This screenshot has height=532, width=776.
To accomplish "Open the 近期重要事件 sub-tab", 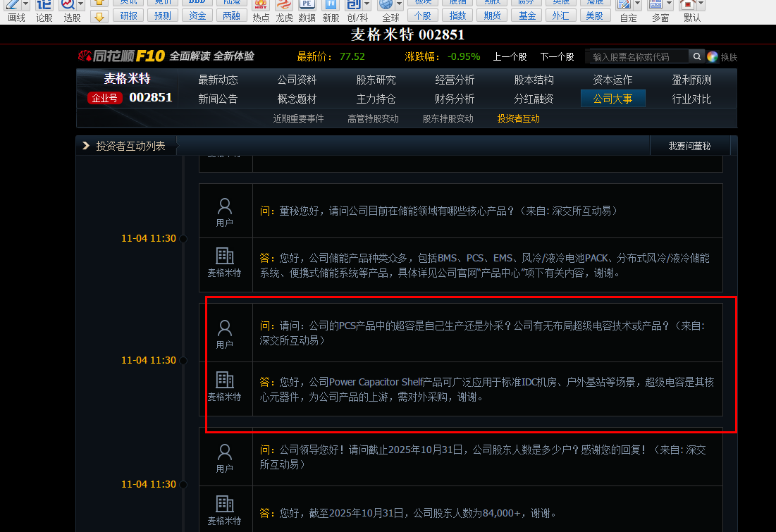I will pyautogui.click(x=298, y=119).
